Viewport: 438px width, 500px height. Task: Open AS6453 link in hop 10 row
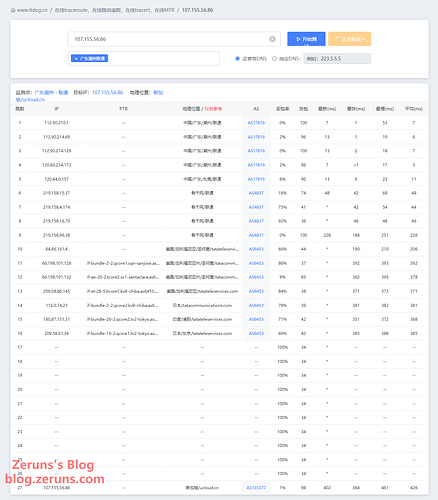coord(256,249)
